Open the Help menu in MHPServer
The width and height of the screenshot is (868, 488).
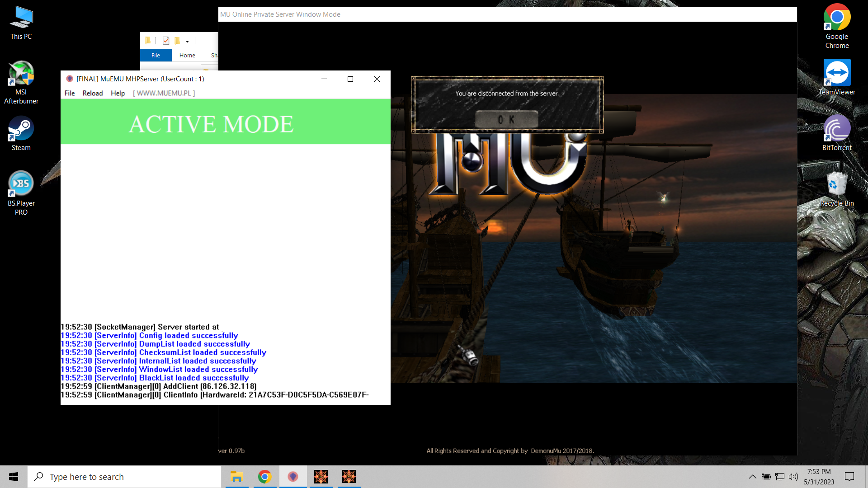[118, 93]
